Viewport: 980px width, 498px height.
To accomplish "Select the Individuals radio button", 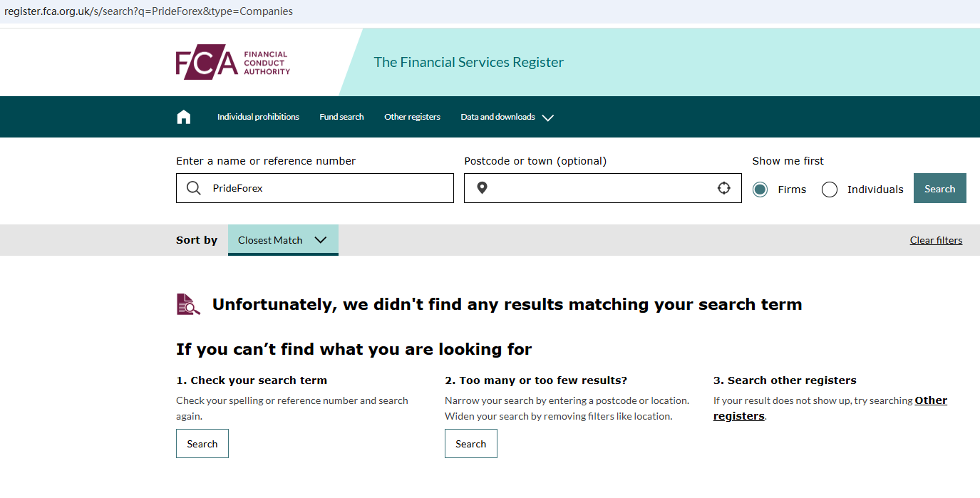I will (830, 190).
